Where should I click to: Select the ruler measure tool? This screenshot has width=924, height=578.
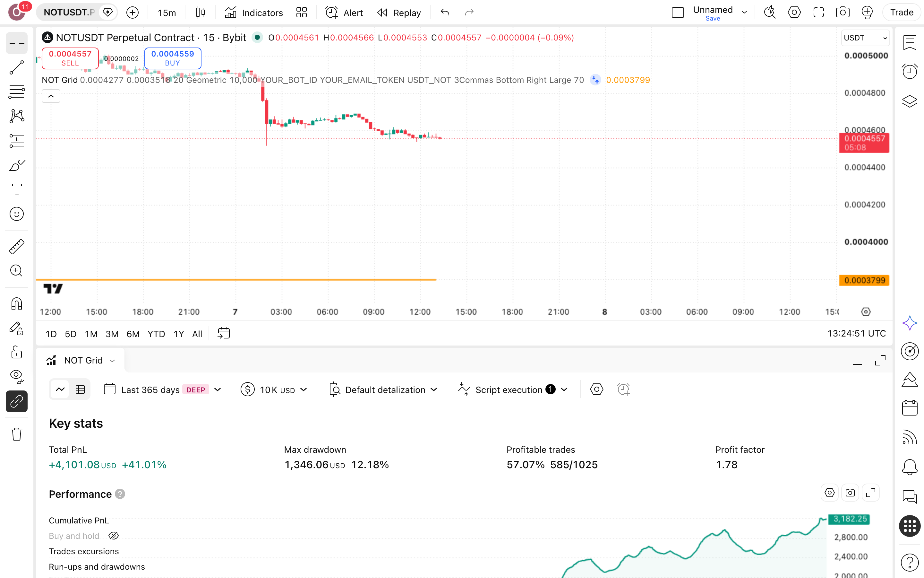pos(16,247)
